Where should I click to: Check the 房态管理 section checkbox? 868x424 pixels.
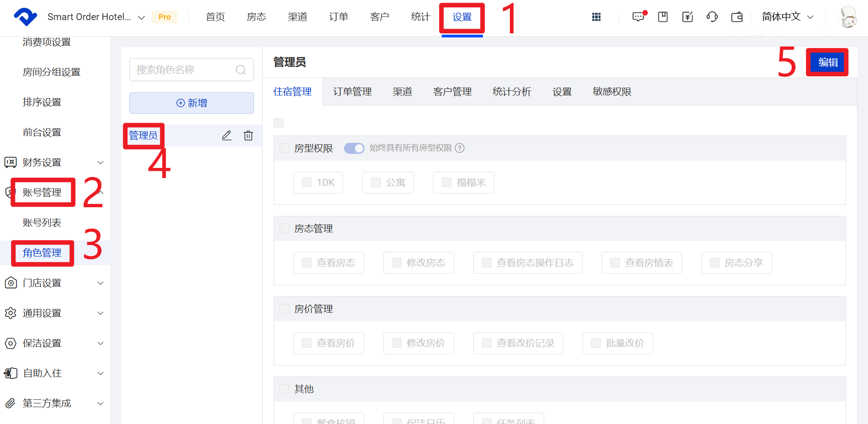point(285,229)
